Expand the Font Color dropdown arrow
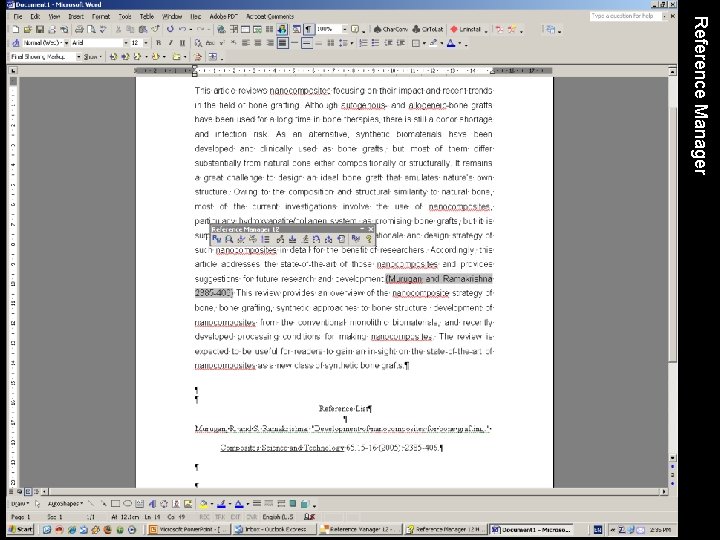 [460, 44]
